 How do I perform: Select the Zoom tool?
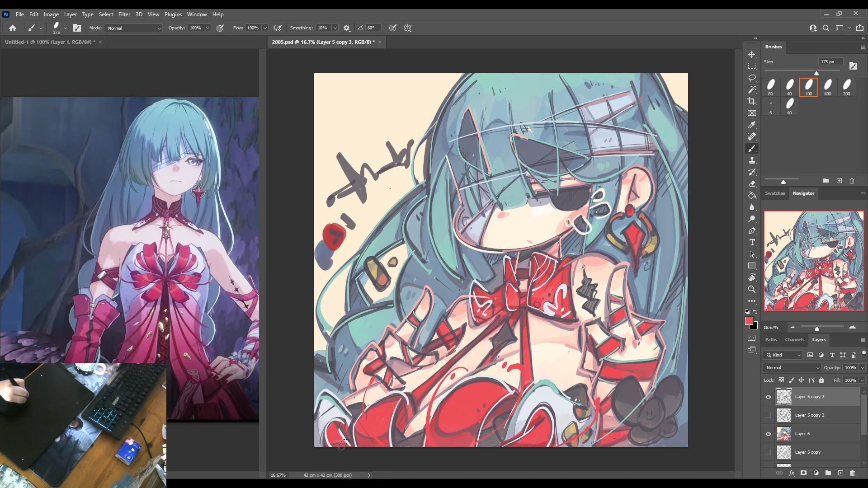752,289
